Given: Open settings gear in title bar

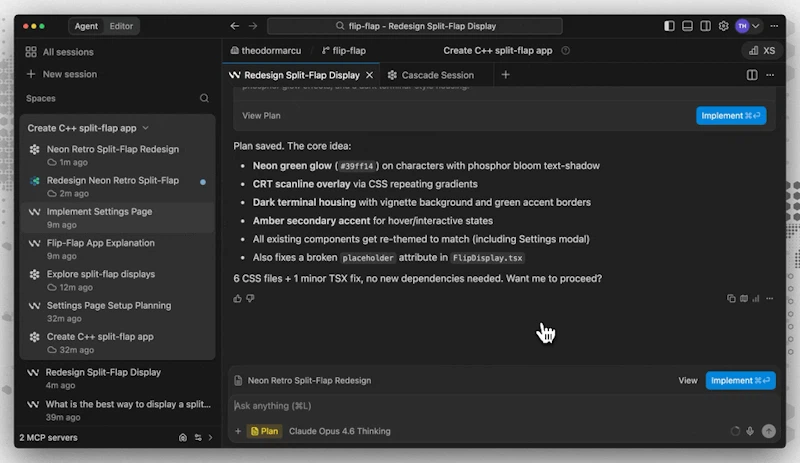Looking at the screenshot, I should coord(723,26).
